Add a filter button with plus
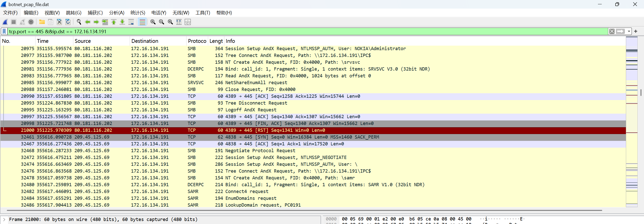Screen dimensions: 644x224 [x=636, y=31]
